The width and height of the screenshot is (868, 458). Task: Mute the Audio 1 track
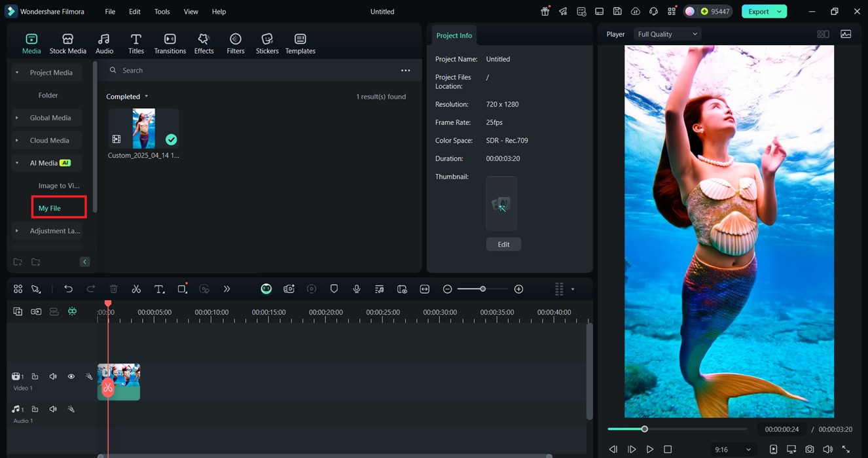click(53, 409)
